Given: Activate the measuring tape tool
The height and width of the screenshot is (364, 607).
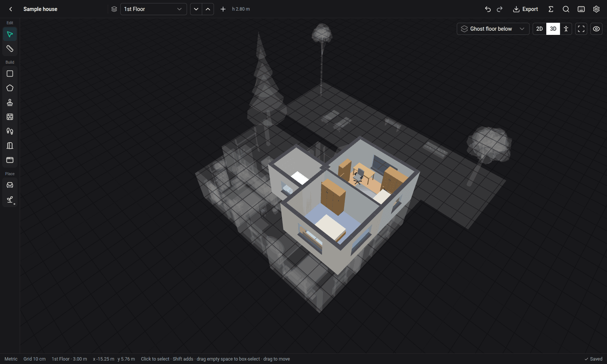Looking at the screenshot, I should (10, 49).
